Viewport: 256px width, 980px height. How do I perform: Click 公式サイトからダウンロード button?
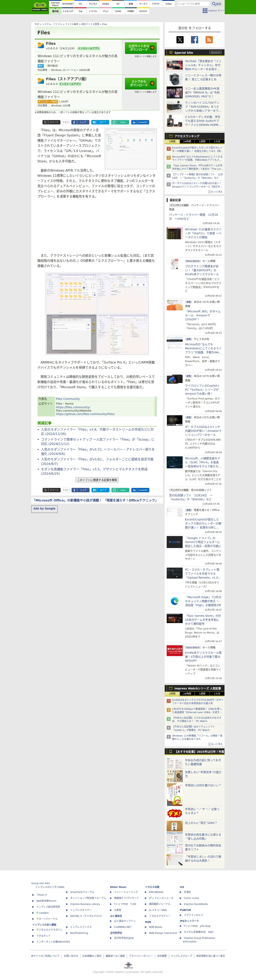[x=141, y=48]
